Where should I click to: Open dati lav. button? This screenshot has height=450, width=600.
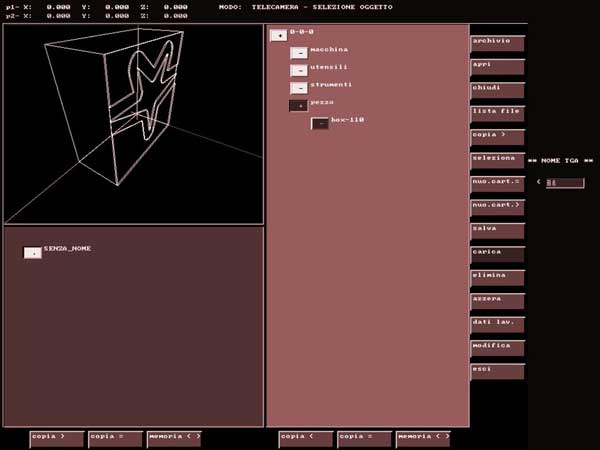(x=497, y=325)
